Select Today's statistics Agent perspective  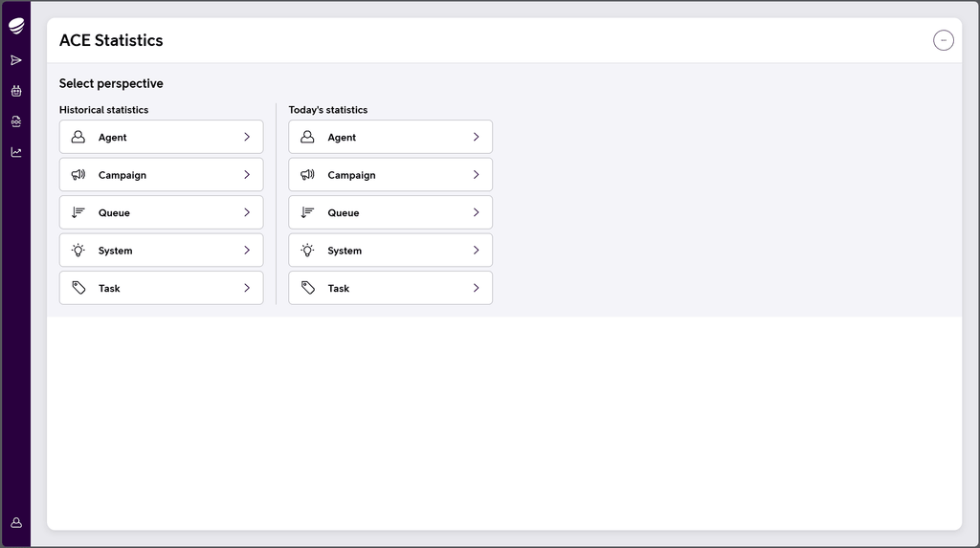(x=390, y=137)
